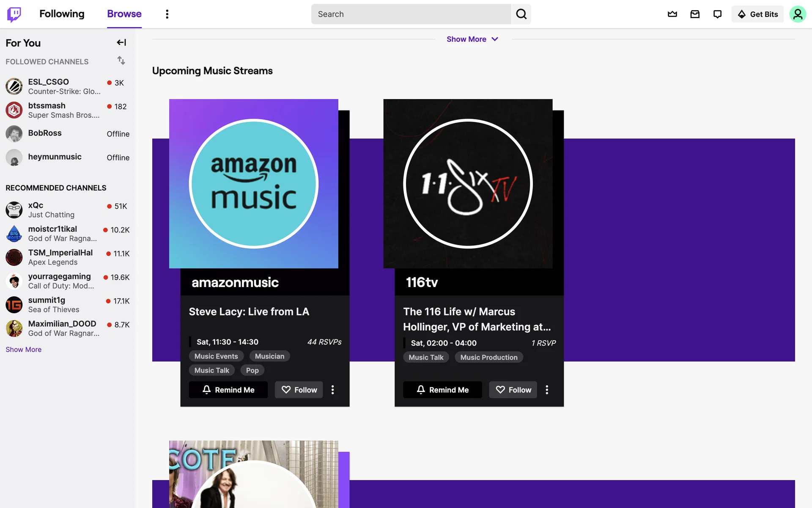Toggle Follow for amazonmusic
Screen dimensions: 812x508
tap(299, 389)
